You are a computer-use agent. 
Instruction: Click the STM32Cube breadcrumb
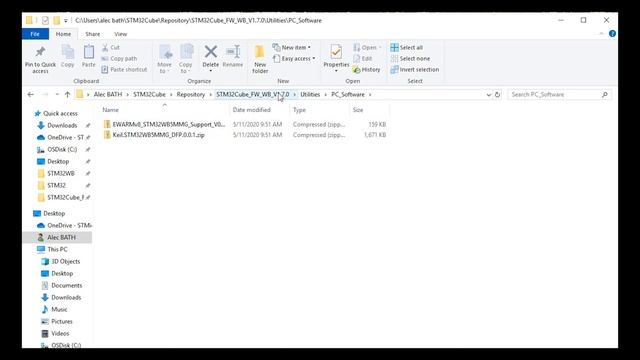point(149,95)
